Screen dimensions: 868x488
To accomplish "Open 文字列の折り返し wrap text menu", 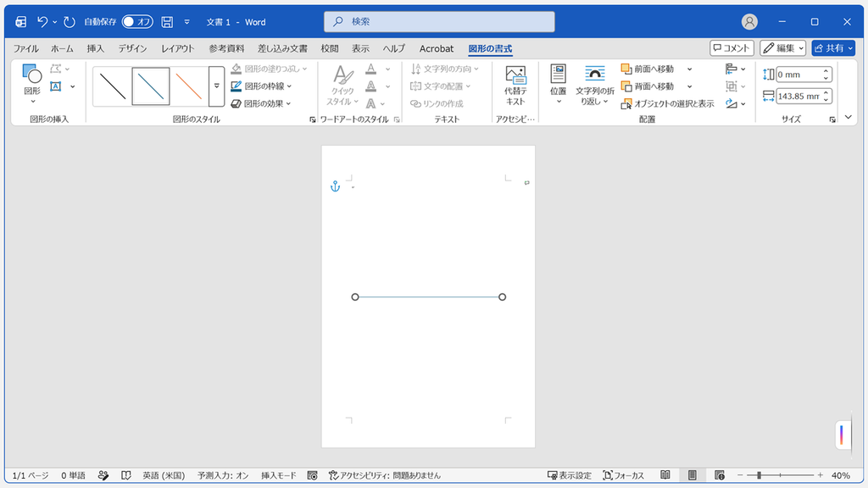I will [x=594, y=84].
